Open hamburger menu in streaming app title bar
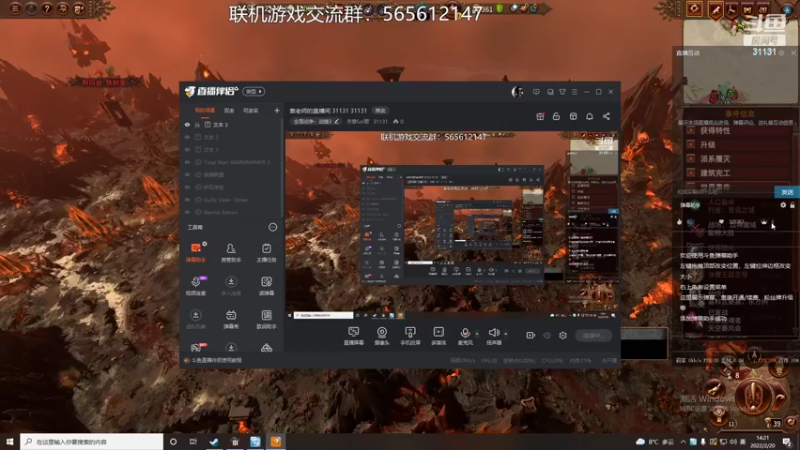800x450 pixels. [574, 92]
